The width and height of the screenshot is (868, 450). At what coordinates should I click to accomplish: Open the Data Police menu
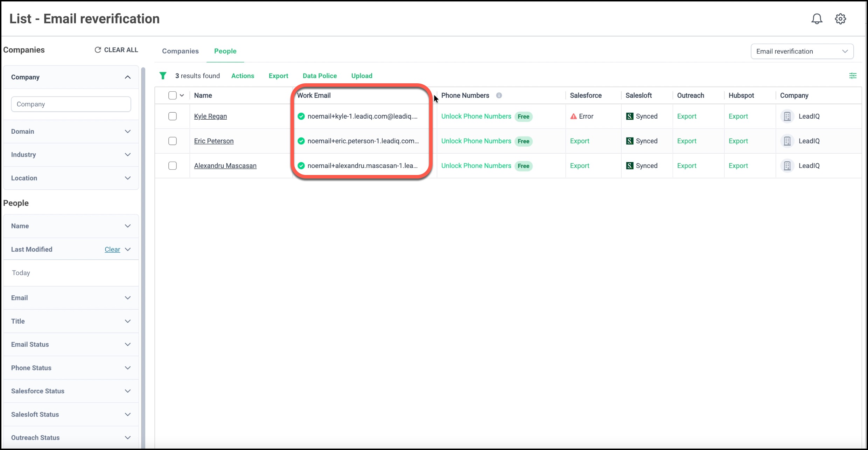[x=320, y=76]
